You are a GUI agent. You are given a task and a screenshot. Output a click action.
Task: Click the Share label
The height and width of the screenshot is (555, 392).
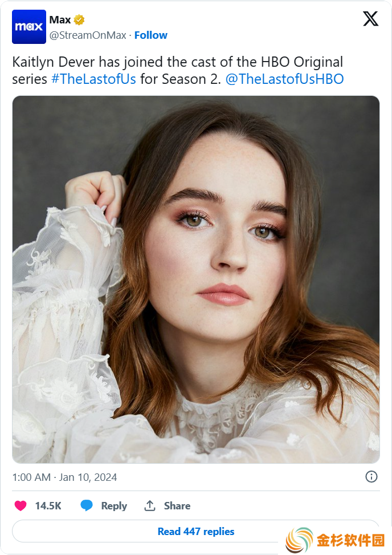(177, 506)
